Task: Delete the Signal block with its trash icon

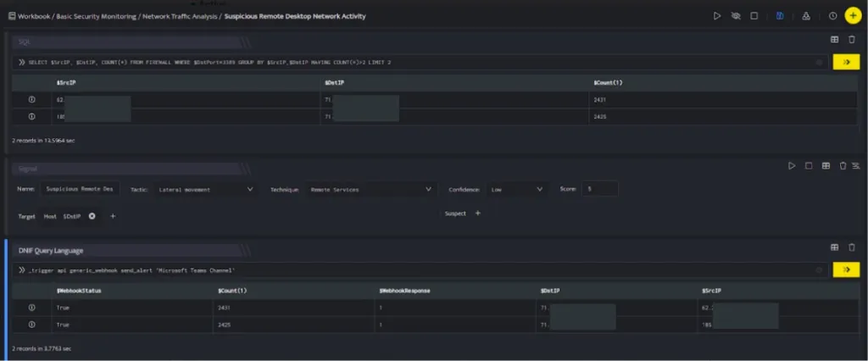Action: pos(843,165)
